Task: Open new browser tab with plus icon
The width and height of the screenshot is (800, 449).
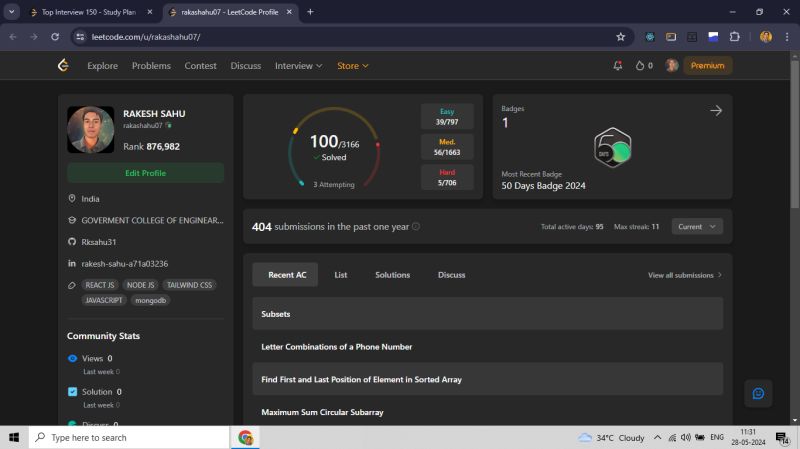Action: pyautogui.click(x=310, y=12)
